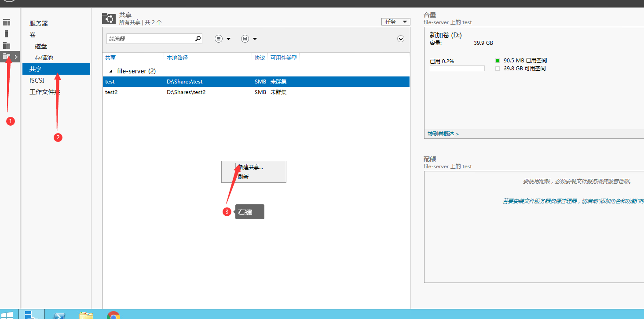The width and height of the screenshot is (644, 319).
Task: Click the D:\Shares\test path cell
Action: pos(185,82)
